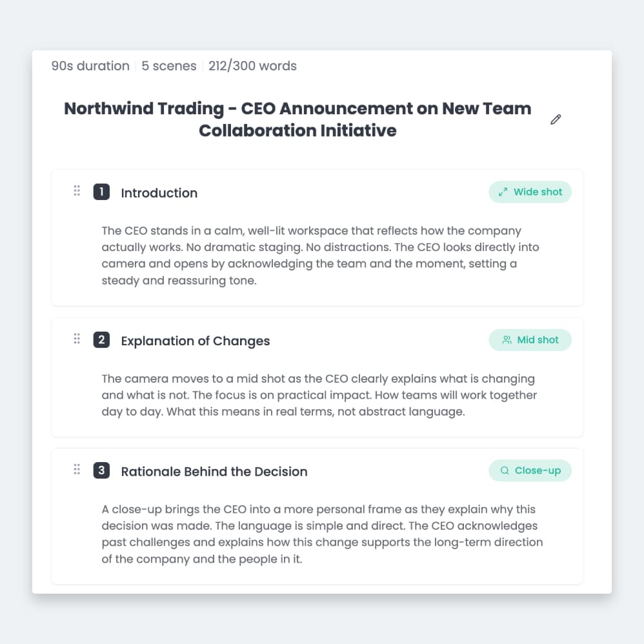Click the people icon in Mid shot tag
The height and width of the screenshot is (644, 644).
(507, 340)
